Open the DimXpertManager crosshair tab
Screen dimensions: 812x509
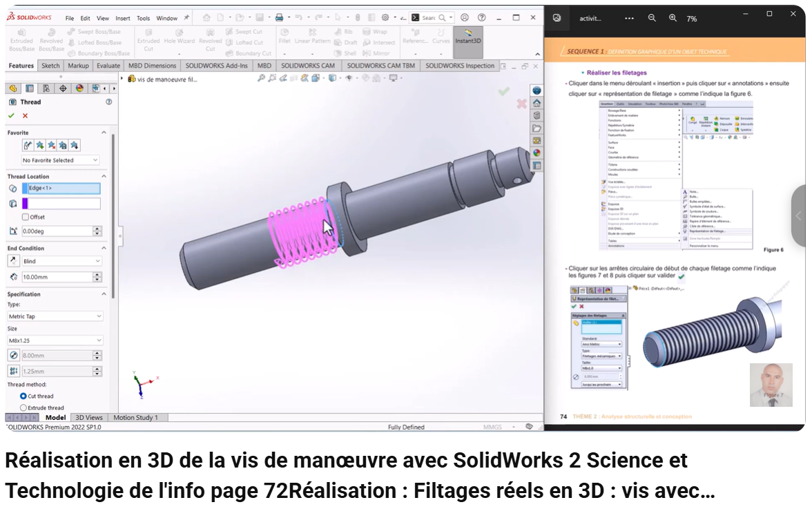click(63, 88)
